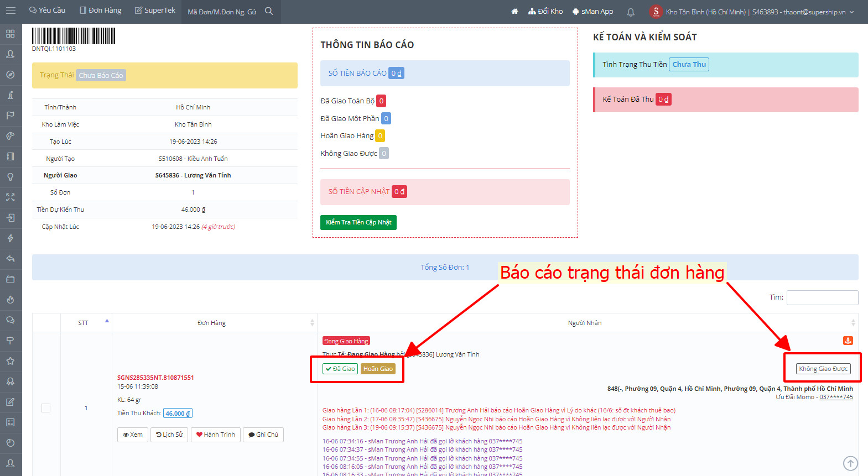Open notifications bell icon
Image resolution: width=868 pixels, height=476 pixels.
[x=631, y=12]
